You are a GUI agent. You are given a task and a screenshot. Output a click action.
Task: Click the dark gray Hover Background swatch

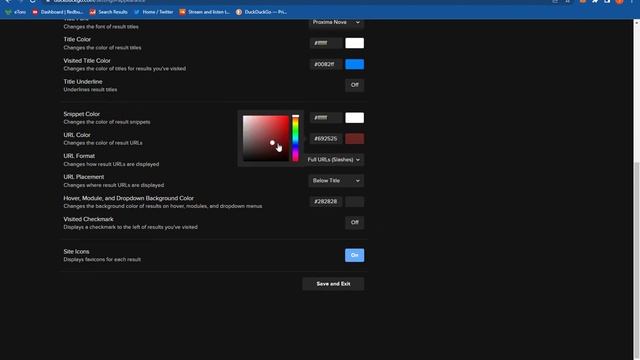coord(354,202)
